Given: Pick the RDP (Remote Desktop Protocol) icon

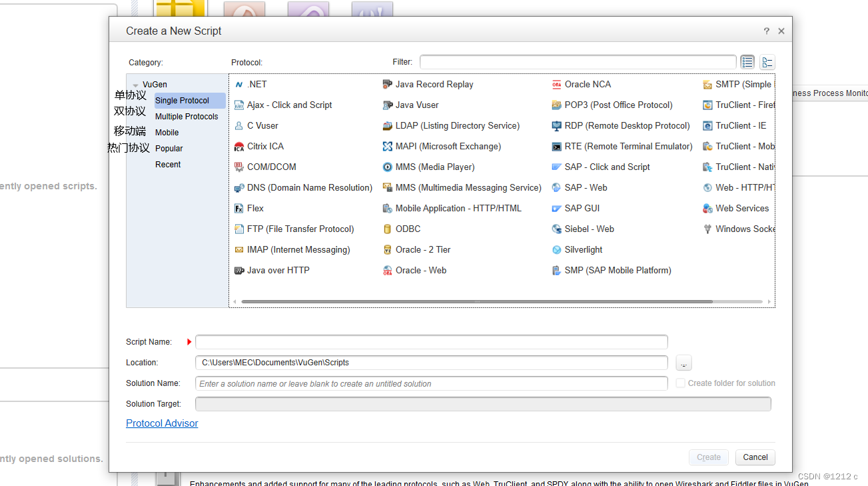Looking at the screenshot, I should coord(557,126).
